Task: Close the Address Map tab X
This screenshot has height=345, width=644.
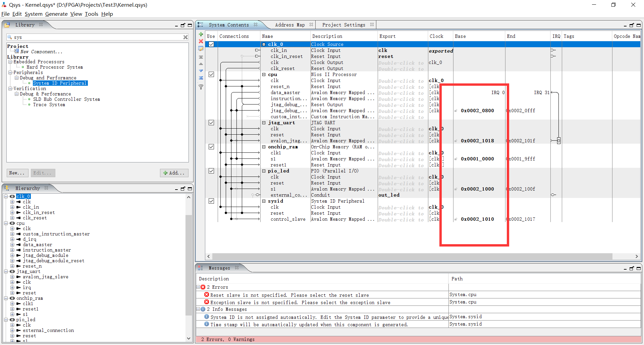Action: point(311,24)
